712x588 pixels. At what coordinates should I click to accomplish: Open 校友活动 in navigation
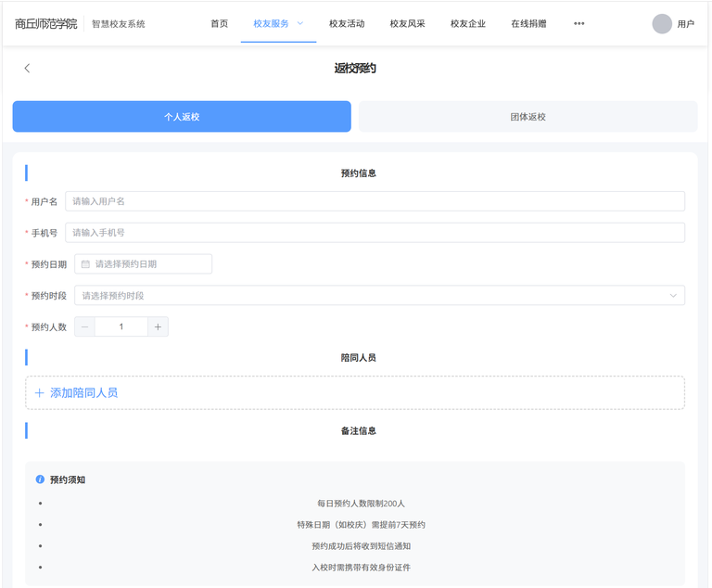coord(347,23)
